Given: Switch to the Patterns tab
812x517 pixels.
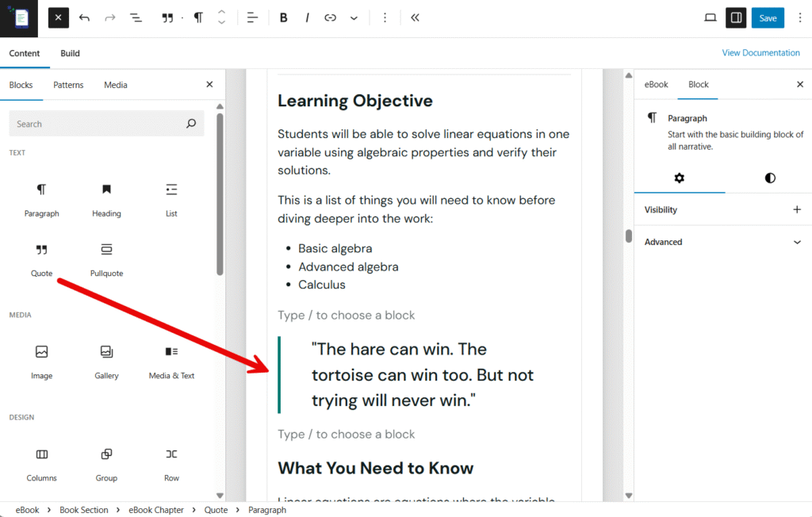Looking at the screenshot, I should (68, 85).
